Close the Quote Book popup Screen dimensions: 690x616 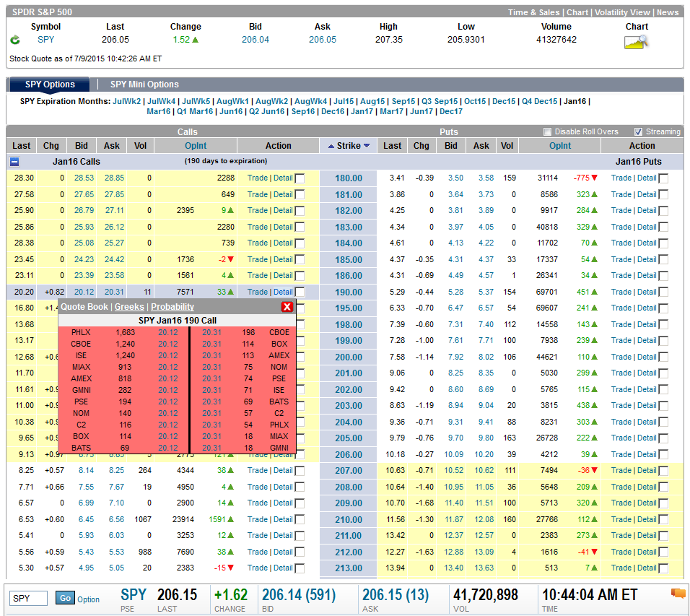pos(287,307)
